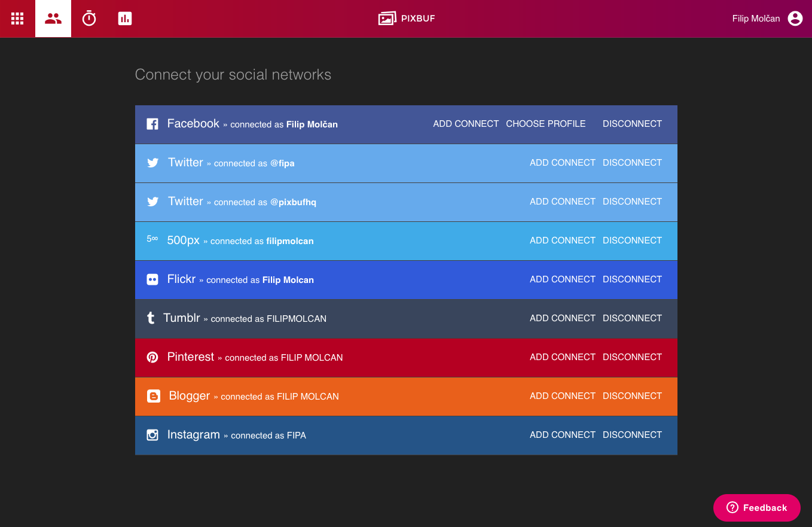
Task: Click Add Connect for Blogger
Action: point(563,396)
